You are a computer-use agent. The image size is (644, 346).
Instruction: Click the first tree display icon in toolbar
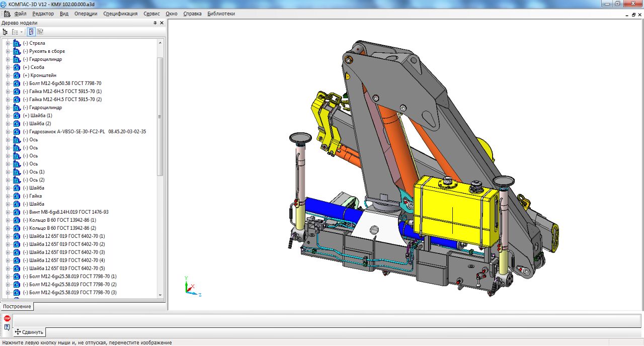(6, 32)
